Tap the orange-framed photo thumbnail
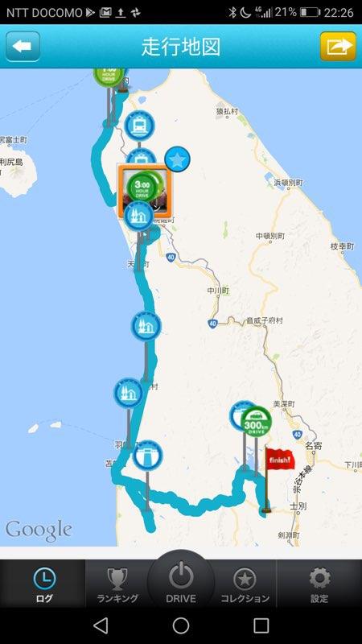Image resolution: width=362 pixels, height=644 pixels. (x=145, y=190)
